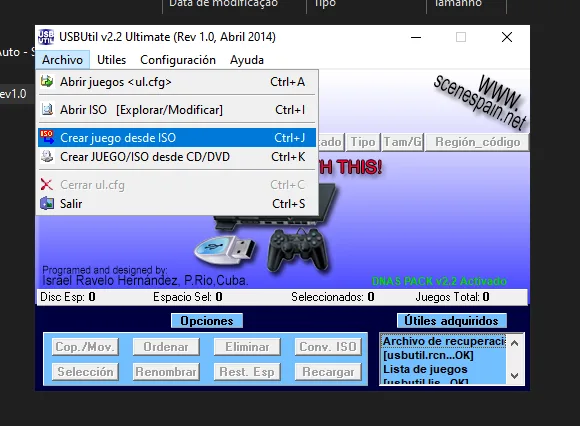Open the Utiles menu

pos(111,60)
